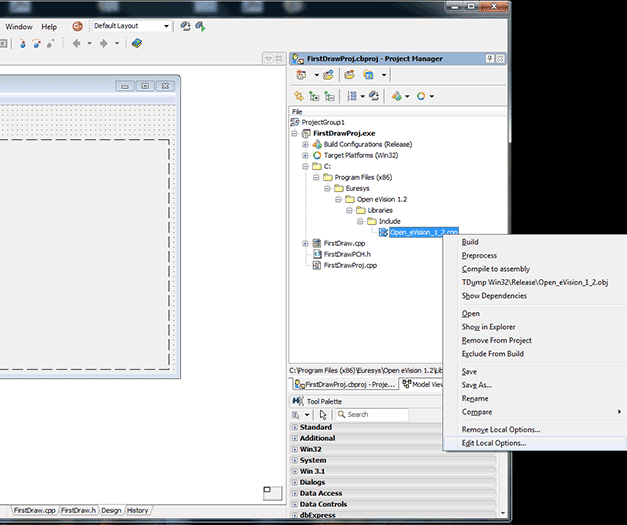This screenshot has width=627, height=525.
Task: Click the Sync icon in Project Manager toolbar
Action: 298,96
